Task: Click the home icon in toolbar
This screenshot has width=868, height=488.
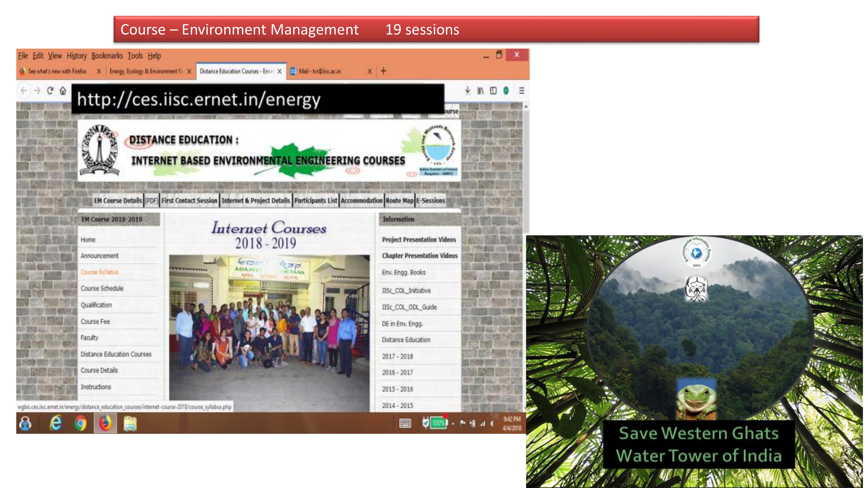Action: pos(63,91)
